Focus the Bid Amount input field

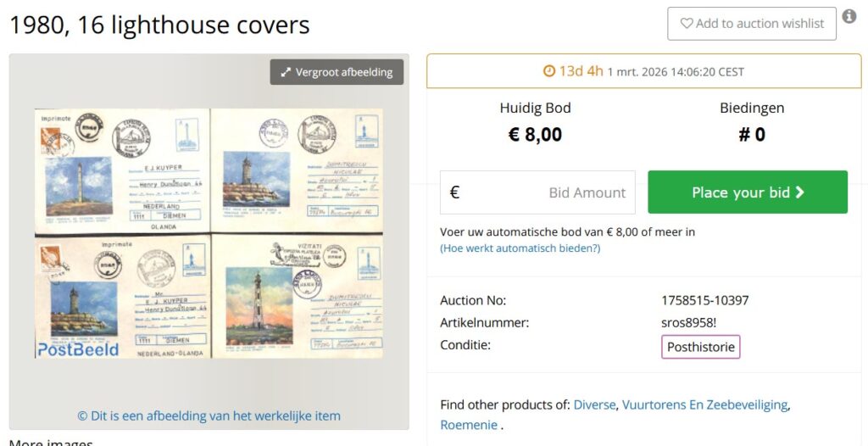(x=551, y=192)
